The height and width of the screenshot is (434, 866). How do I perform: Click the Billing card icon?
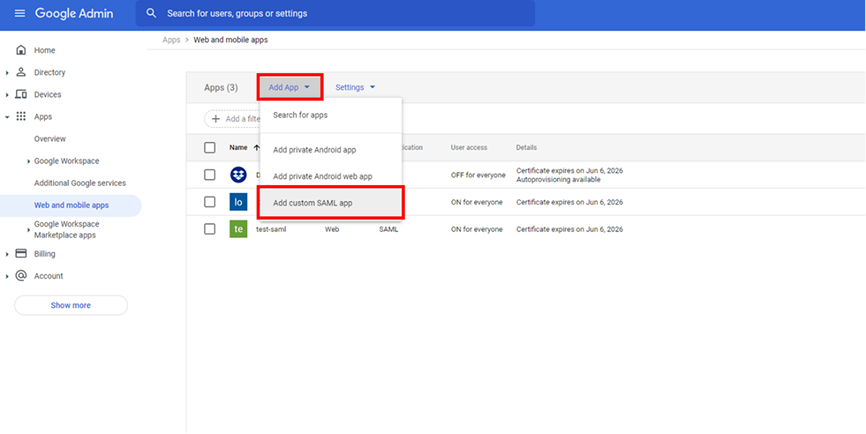[x=21, y=254]
